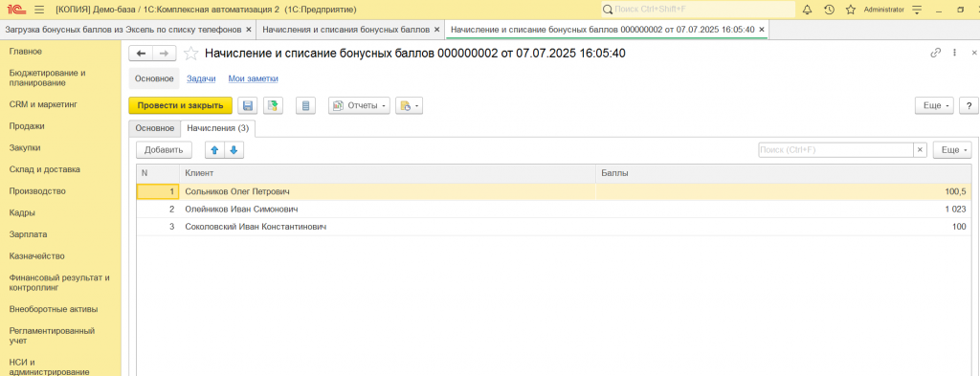Go back with left arrow button
Image resolution: width=980 pixels, height=376 pixels.
142,54
